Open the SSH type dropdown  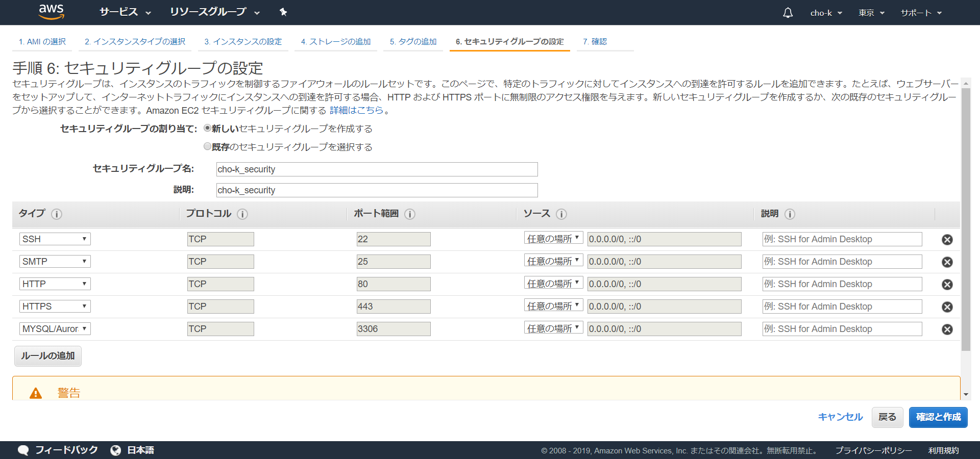pos(55,239)
